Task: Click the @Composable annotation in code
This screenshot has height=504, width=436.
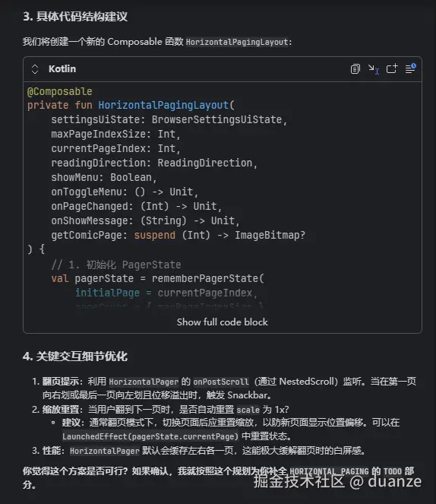Action: click(x=60, y=92)
